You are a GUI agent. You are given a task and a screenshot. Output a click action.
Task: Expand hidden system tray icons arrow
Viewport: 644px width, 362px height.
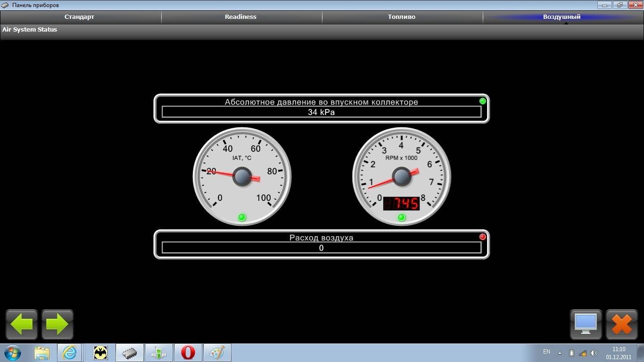tap(560, 353)
